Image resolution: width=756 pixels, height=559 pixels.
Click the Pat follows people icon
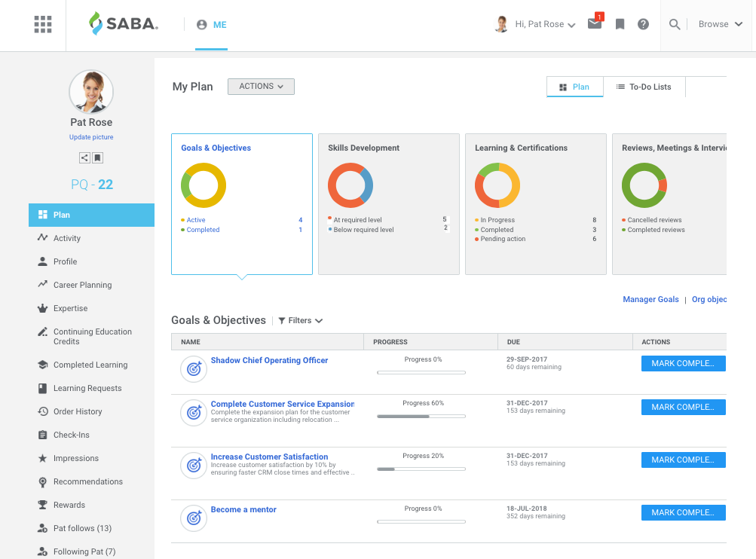pyautogui.click(x=43, y=528)
